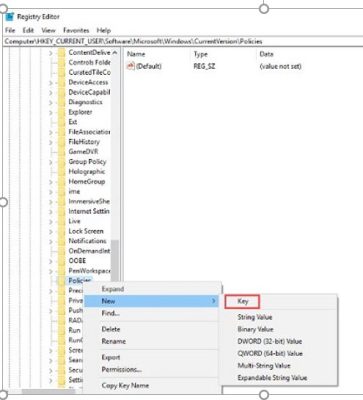This screenshot has height=400, width=363.
Task: Choose Expandable String Value
Action: 272,378
